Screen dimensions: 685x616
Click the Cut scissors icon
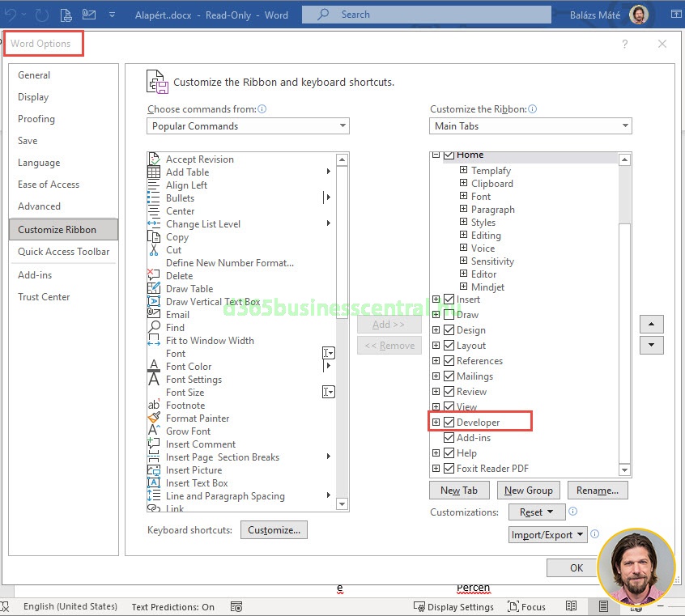(154, 250)
